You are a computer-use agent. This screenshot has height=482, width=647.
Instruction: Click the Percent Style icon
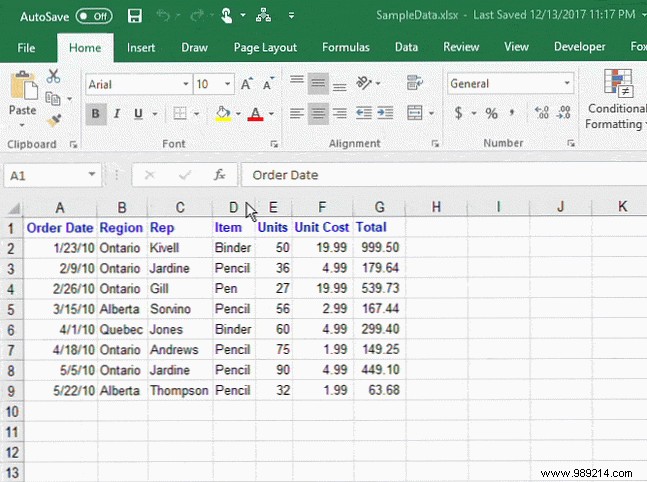coord(491,113)
